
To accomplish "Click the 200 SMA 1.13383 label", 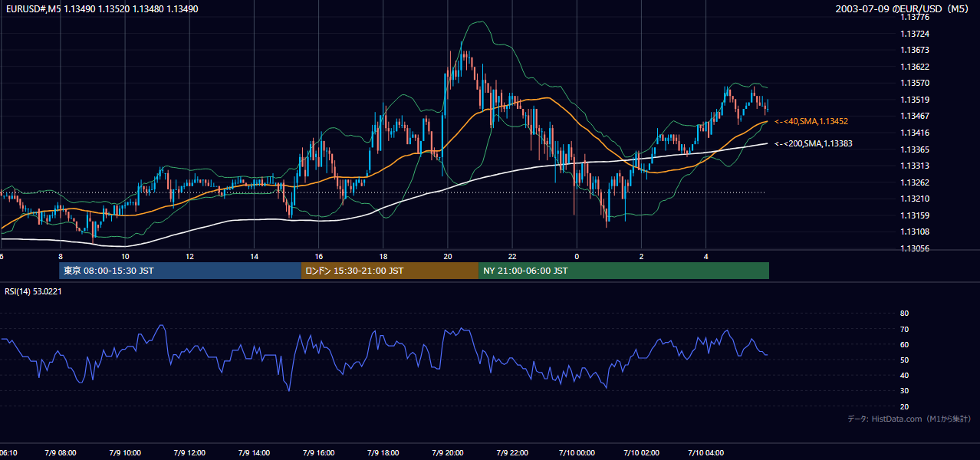I will 814,143.
